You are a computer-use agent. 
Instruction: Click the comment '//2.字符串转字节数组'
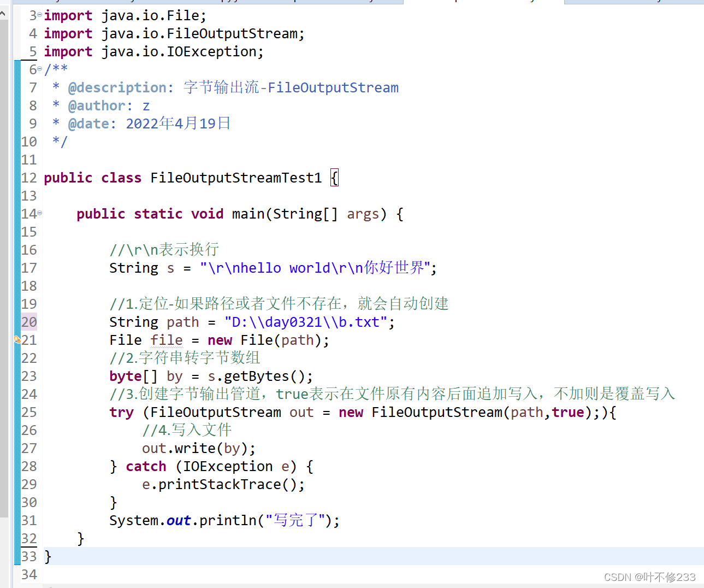point(185,358)
